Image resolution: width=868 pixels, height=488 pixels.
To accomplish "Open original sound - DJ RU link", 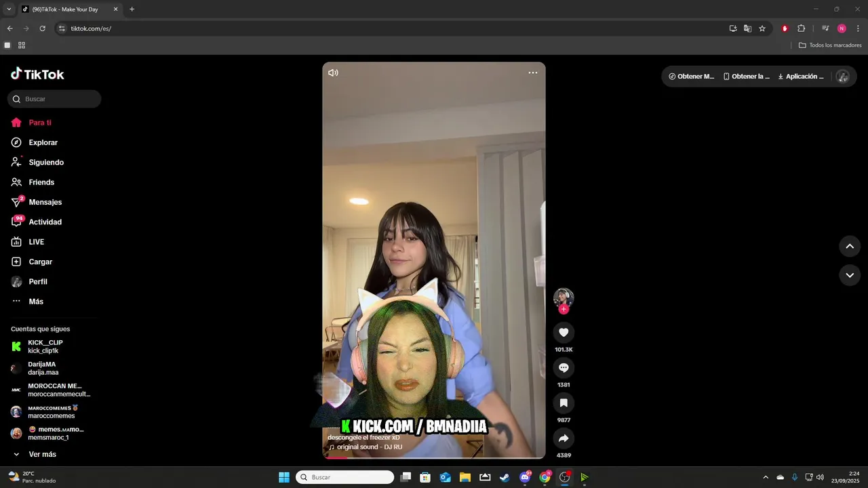I will pyautogui.click(x=370, y=447).
